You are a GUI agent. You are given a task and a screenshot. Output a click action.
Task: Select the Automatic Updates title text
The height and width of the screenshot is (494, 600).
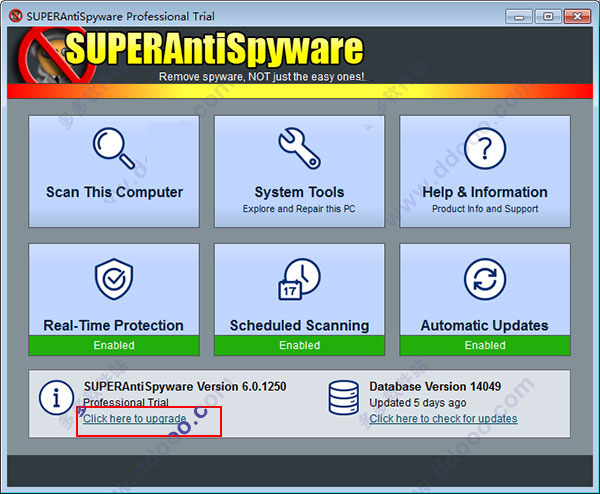point(484,325)
